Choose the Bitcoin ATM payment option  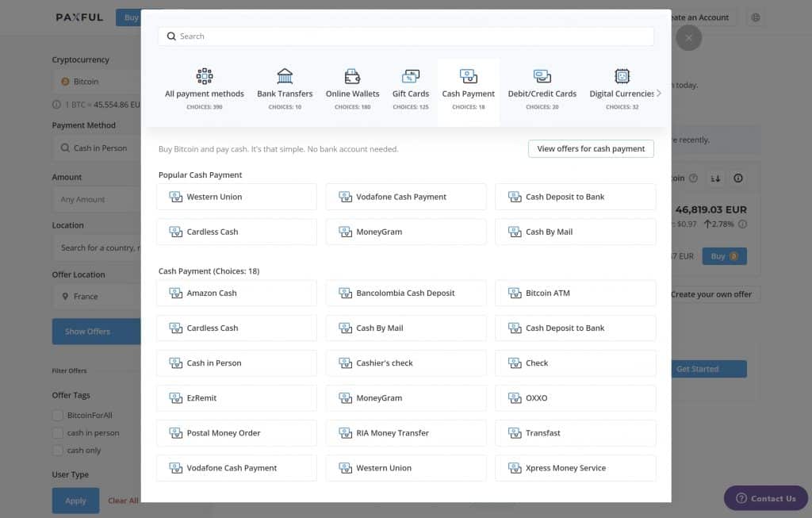(575, 293)
